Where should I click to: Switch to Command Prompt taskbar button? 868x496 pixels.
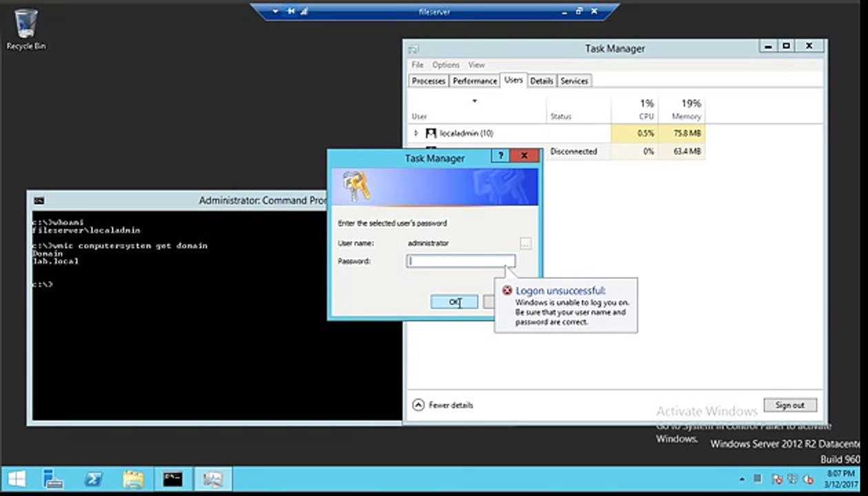click(173, 479)
